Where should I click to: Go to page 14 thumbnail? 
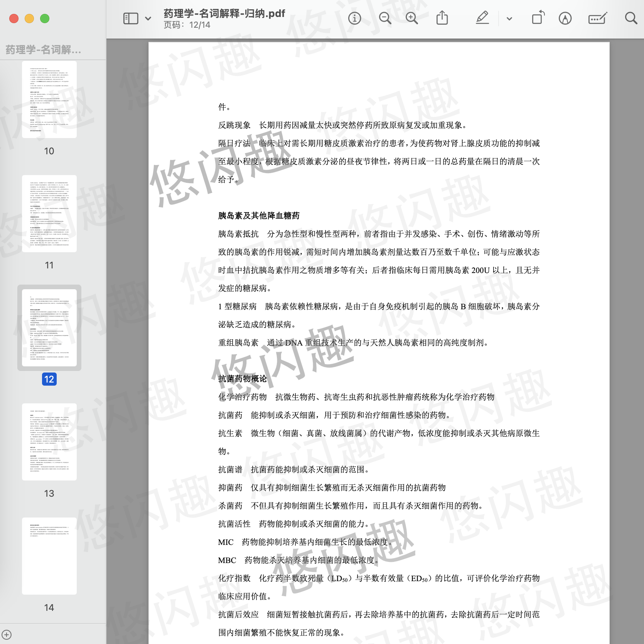pyautogui.click(x=49, y=556)
